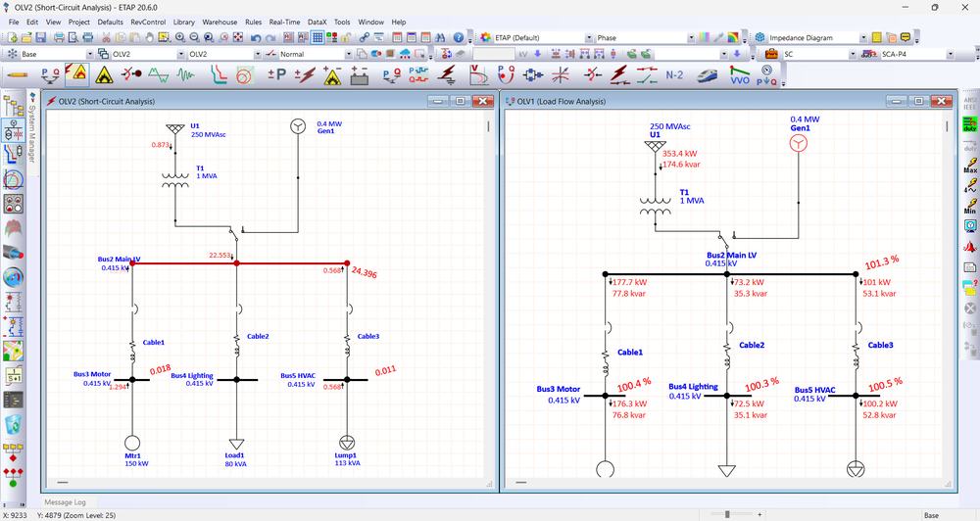Expand the Normal configuration dropdown

[x=348, y=54]
